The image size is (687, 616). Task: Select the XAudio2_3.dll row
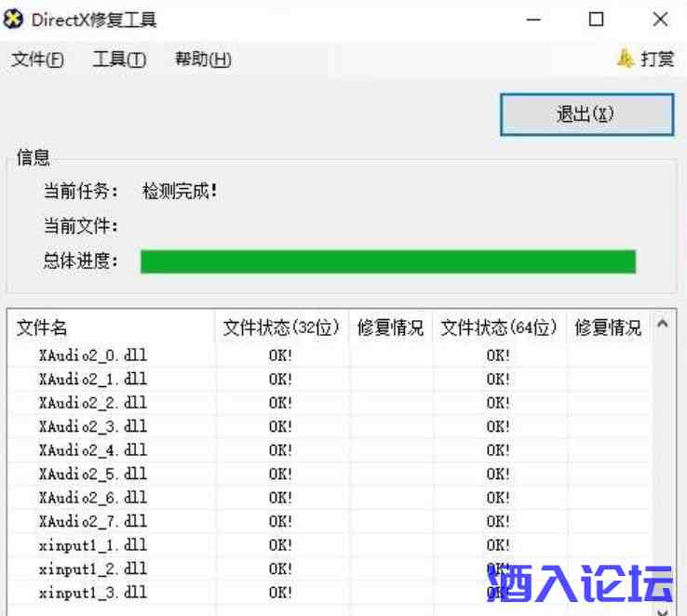pos(329,426)
